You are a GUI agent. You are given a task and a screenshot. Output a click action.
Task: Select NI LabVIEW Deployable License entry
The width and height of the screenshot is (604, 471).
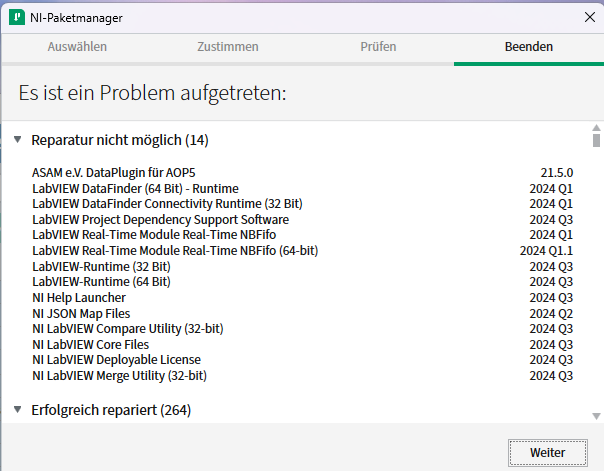(116, 359)
